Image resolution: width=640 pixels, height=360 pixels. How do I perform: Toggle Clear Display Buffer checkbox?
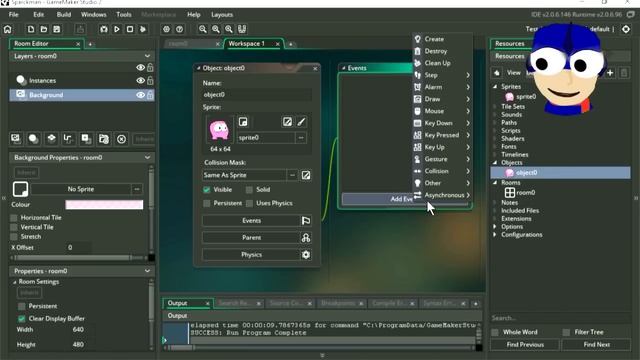(x=22, y=318)
